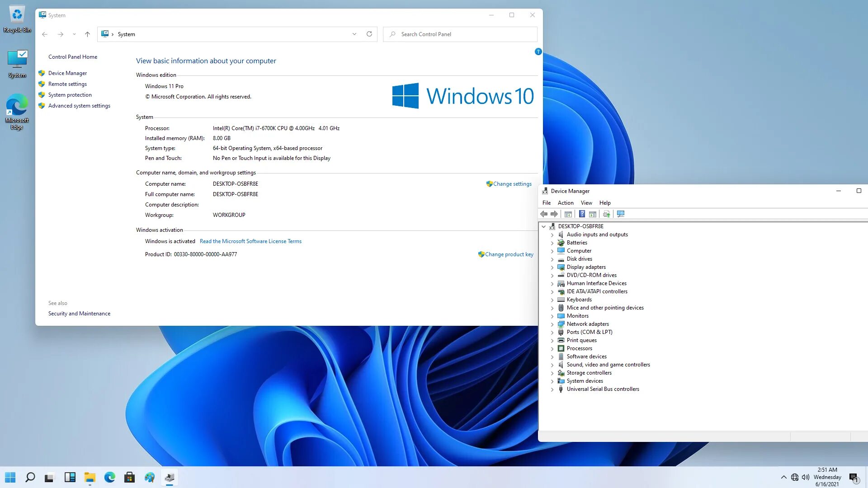The width and height of the screenshot is (868, 488).
Task: Select the Microsoft Edge desktop shortcut
Action: coord(17,112)
